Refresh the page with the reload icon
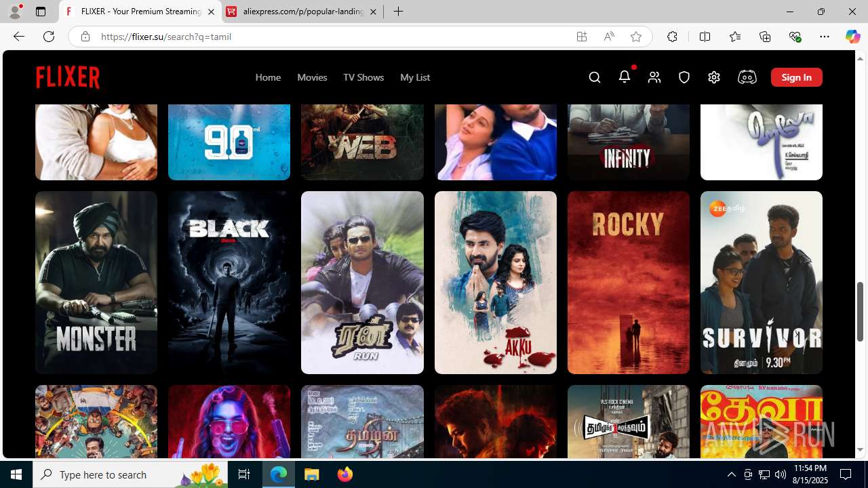 point(49,37)
